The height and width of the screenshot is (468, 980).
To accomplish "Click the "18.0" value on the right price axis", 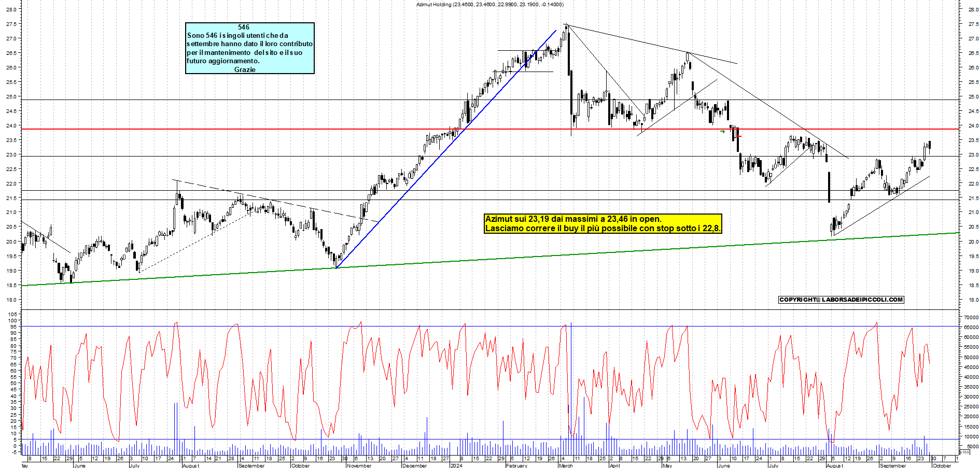I will click(973, 300).
